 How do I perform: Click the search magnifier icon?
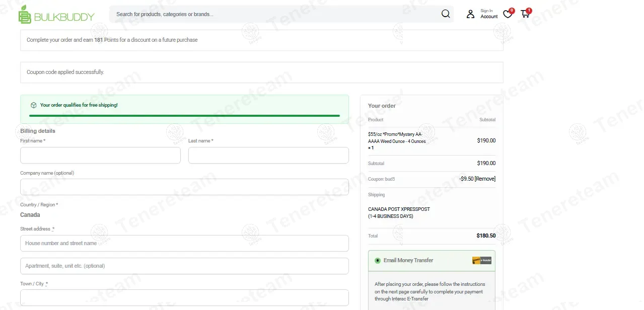(446, 14)
